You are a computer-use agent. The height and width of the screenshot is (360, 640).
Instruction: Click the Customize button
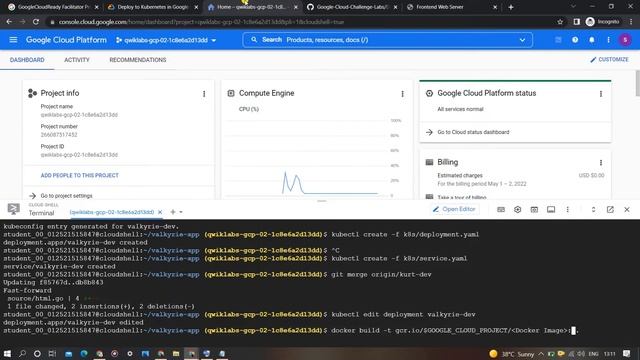click(x=609, y=60)
